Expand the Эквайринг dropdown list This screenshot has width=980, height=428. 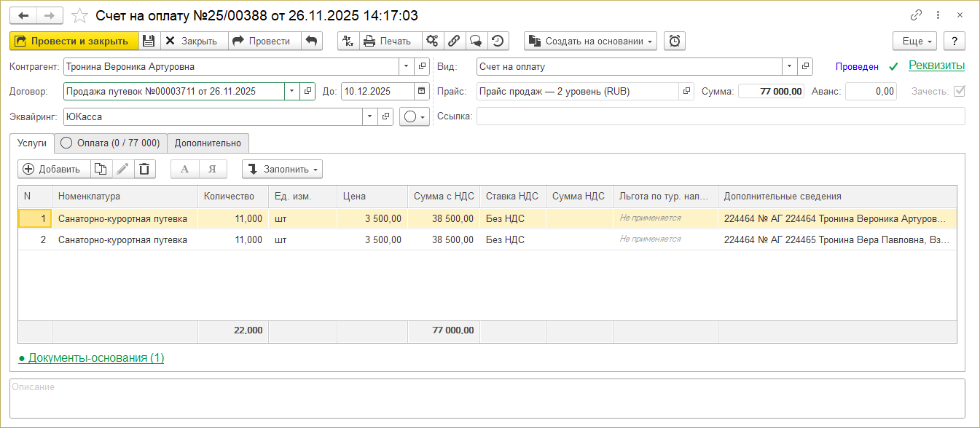(x=370, y=116)
